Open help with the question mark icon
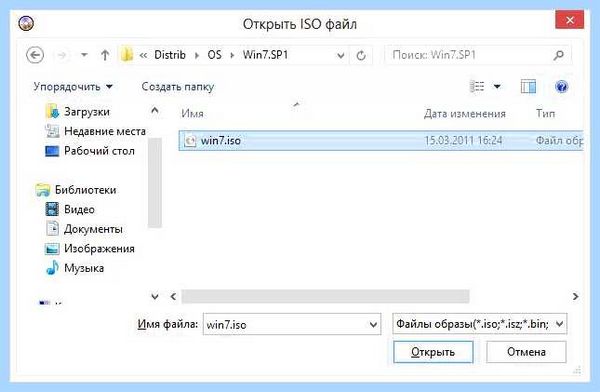Image resolution: width=600 pixels, height=392 pixels. tap(561, 87)
